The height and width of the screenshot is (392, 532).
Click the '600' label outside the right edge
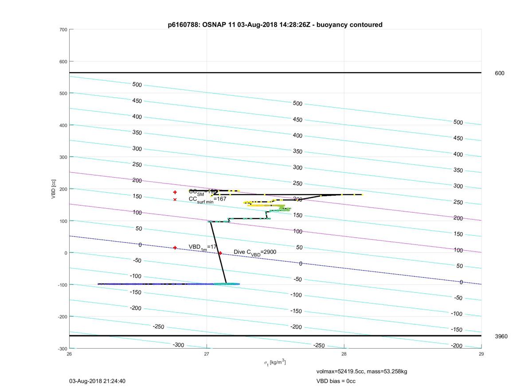click(500, 74)
